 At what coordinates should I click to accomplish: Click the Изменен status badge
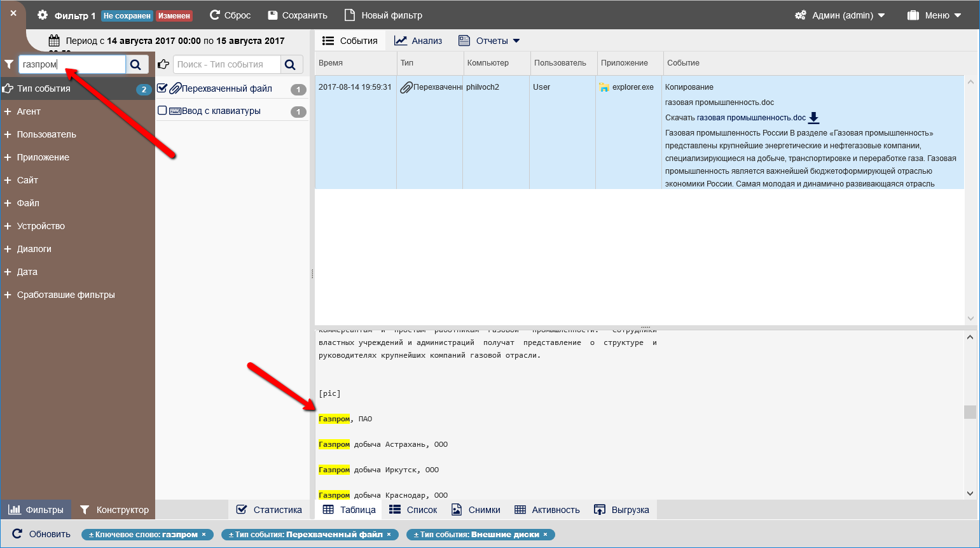[174, 15]
